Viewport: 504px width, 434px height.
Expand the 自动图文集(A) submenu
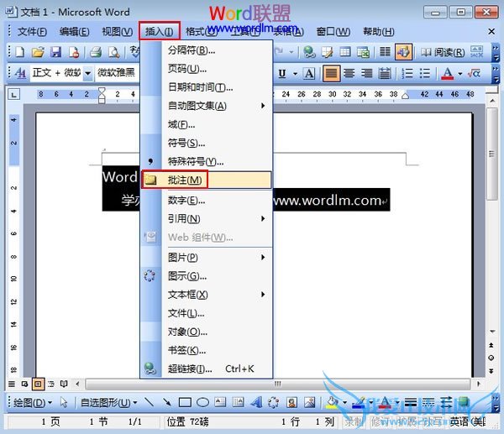[207, 106]
